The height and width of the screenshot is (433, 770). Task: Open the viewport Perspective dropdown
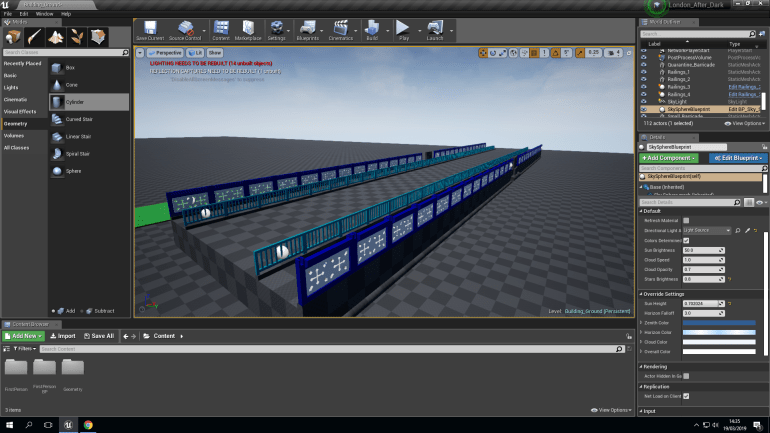pos(166,51)
